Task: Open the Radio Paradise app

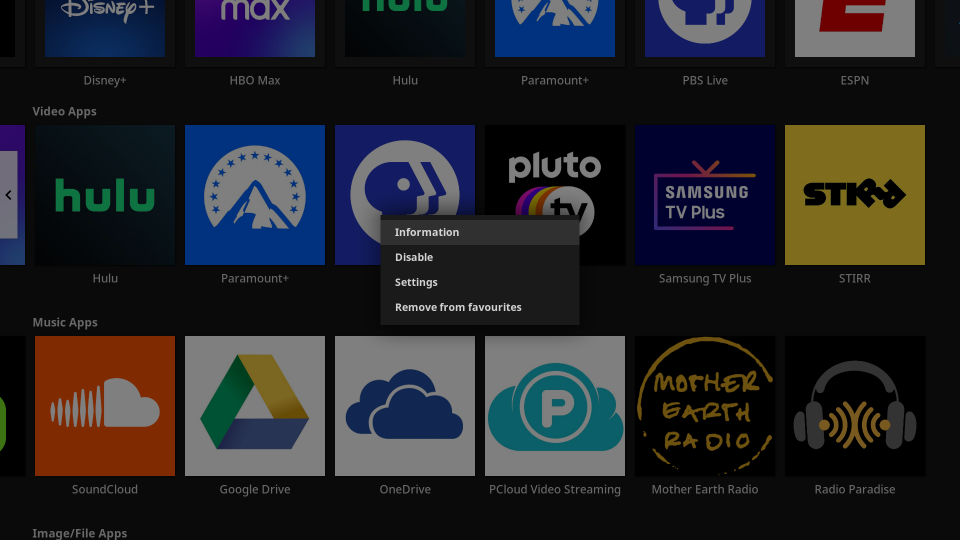Action: [855, 406]
